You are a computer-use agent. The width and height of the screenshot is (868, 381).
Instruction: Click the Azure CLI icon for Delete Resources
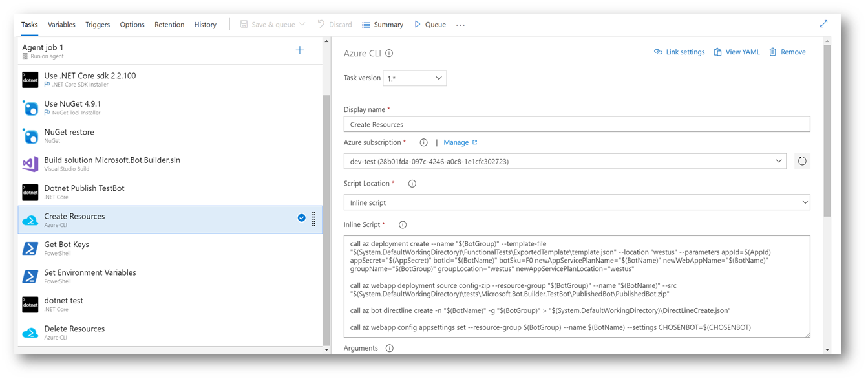(x=30, y=333)
